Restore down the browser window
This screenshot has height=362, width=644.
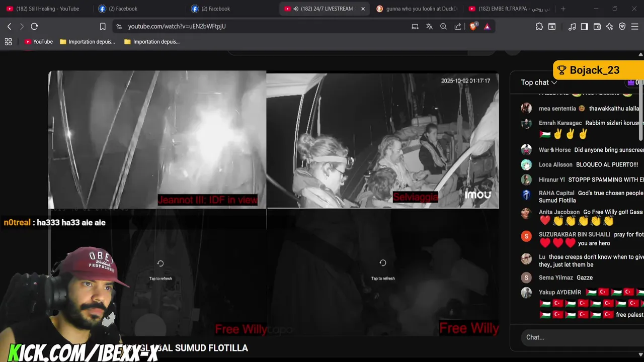pos(615,9)
